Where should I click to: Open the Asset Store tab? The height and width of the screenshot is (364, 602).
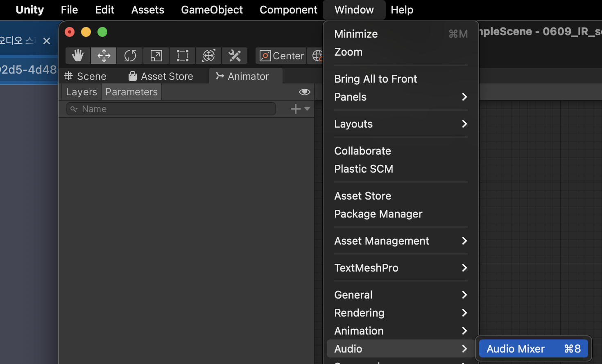(161, 76)
